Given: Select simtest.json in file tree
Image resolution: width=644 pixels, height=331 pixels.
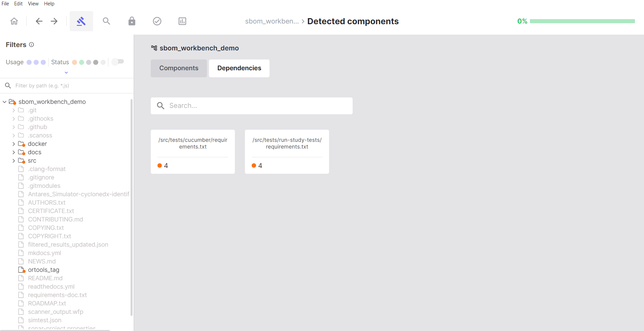Looking at the screenshot, I should click(44, 320).
